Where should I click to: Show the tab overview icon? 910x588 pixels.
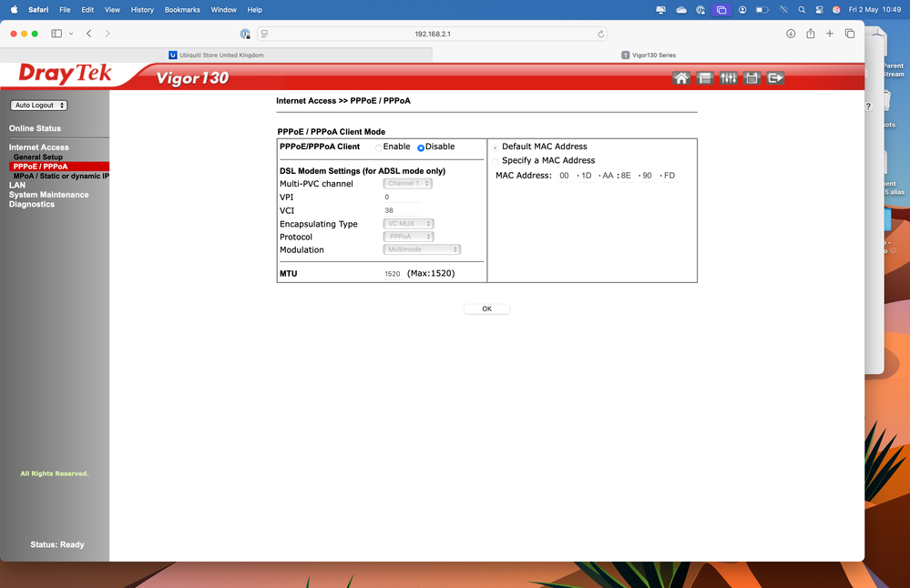850,34
